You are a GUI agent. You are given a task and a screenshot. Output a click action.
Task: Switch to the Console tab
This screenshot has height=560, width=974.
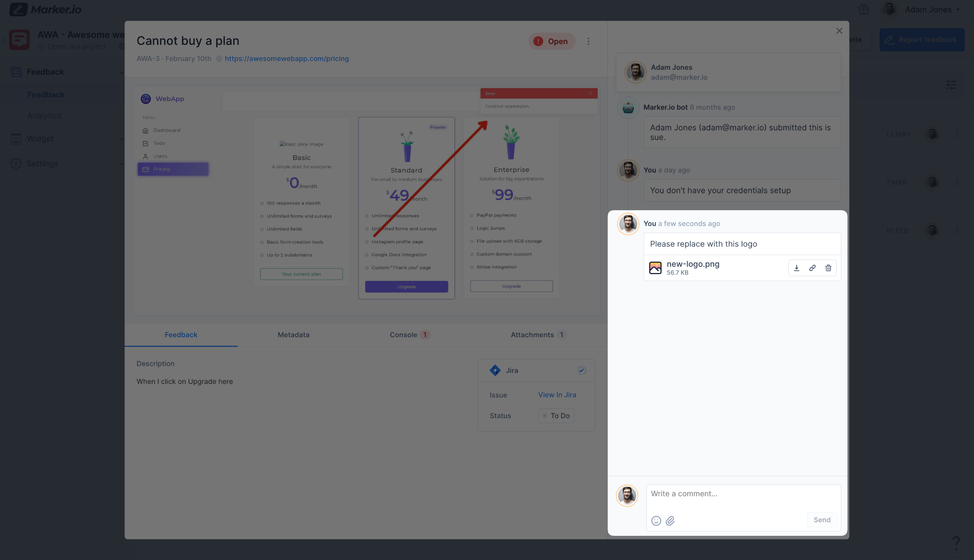(409, 335)
